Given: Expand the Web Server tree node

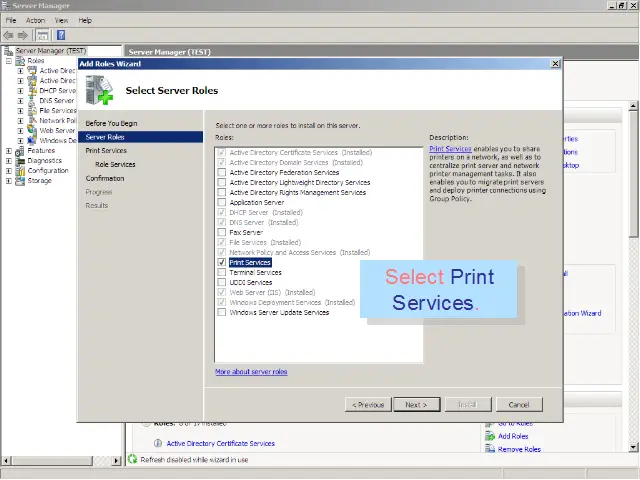Looking at the screenshot, I should [20, 131].
